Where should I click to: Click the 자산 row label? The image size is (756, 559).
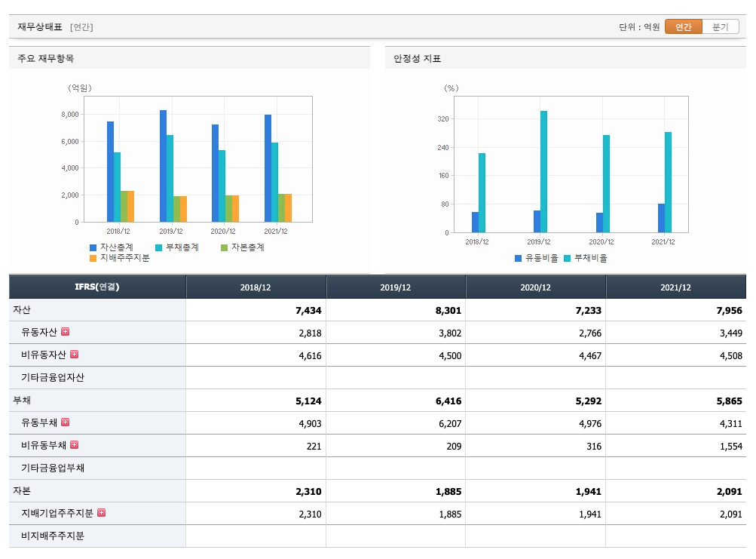coord(22,309)
